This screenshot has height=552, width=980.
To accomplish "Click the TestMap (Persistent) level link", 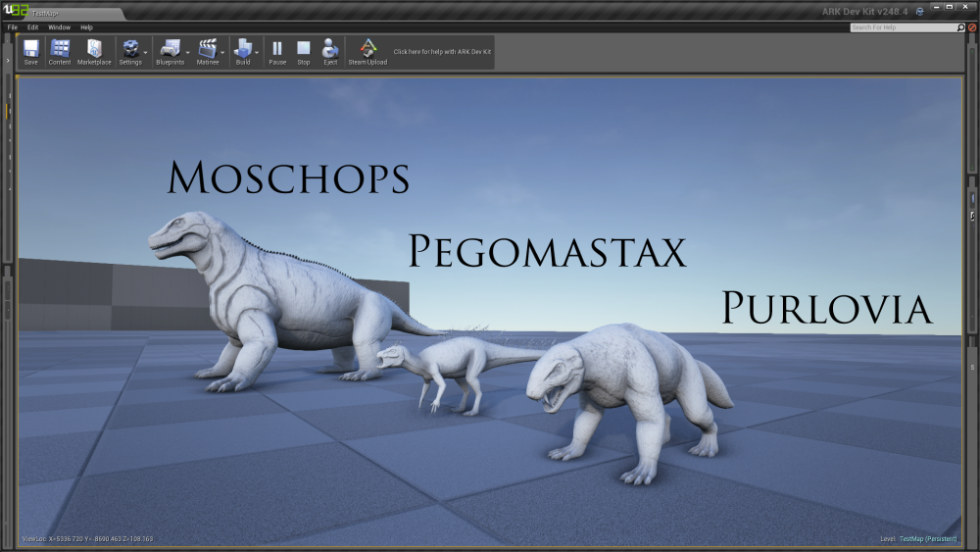I will tap(928, 539).
